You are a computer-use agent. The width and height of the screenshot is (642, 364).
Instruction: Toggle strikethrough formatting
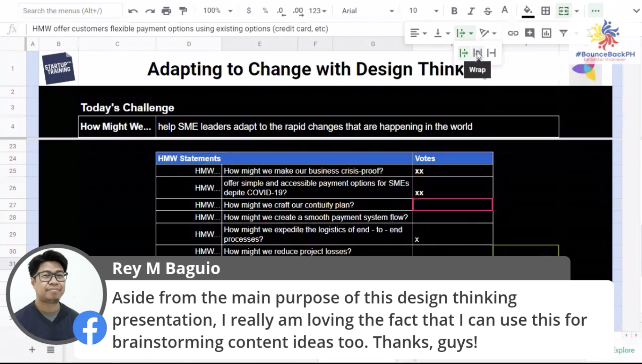coord(488,11)
